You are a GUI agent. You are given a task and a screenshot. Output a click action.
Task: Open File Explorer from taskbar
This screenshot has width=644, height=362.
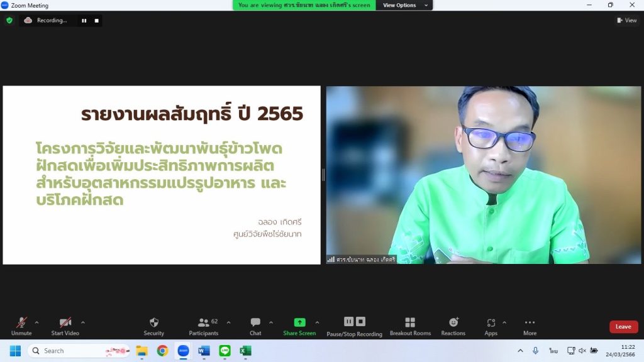point(142,351)
